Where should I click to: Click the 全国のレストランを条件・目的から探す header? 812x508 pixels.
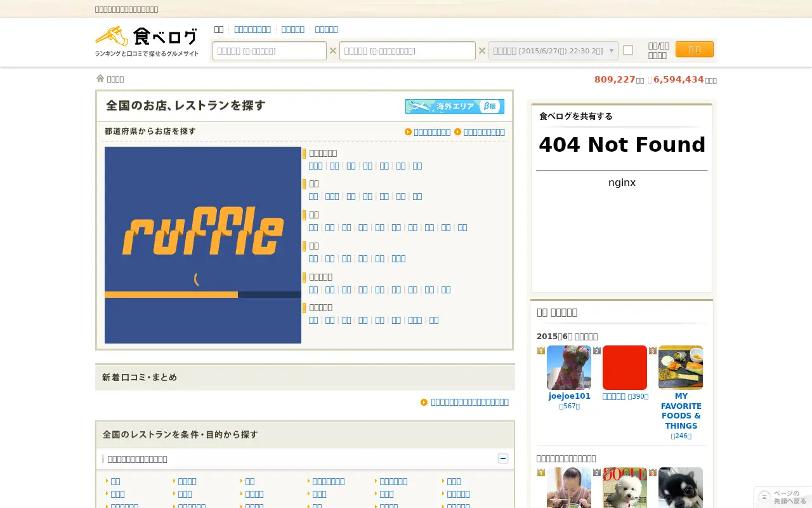(181, 435)
